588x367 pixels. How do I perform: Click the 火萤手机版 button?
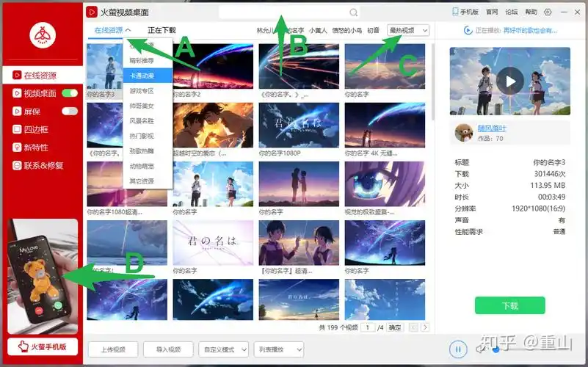[x=43, y=346]
